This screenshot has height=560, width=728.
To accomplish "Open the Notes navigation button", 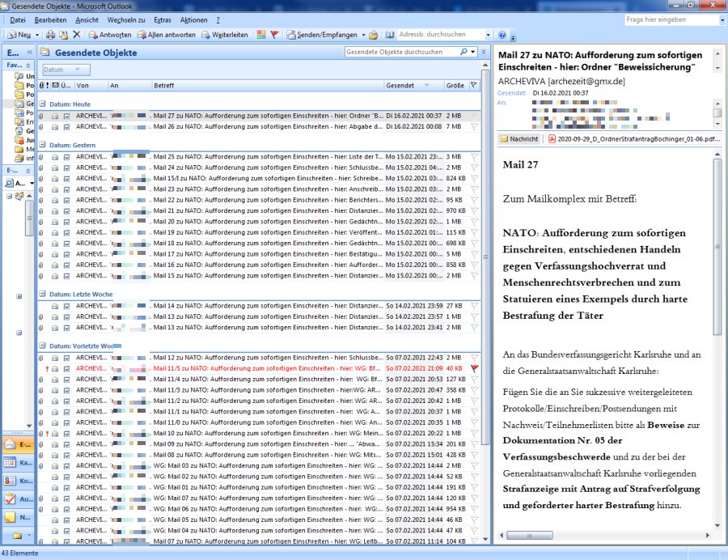I will pyautogui.click(x=18, y=517).
